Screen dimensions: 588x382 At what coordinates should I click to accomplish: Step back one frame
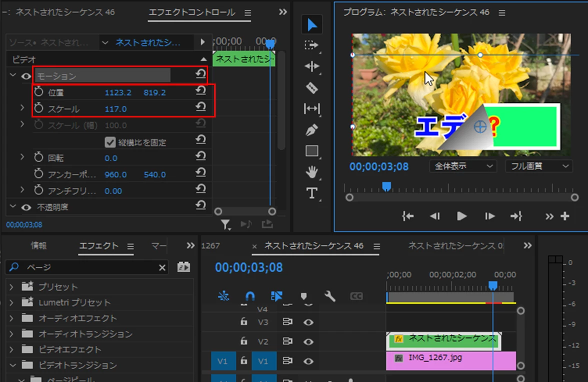[435, 216]
